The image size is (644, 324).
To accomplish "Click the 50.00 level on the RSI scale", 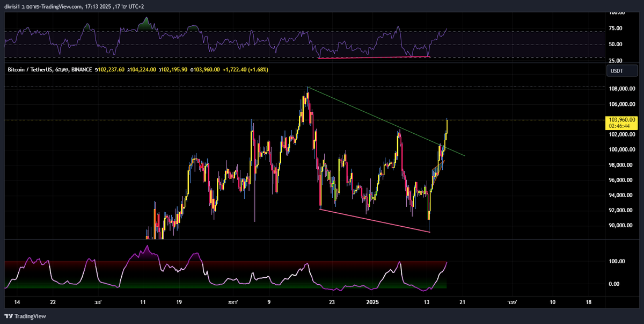I will pos(616,45).
